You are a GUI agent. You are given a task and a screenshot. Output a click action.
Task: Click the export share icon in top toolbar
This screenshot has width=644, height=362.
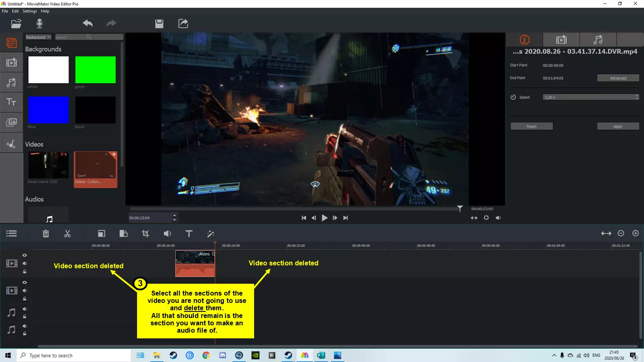183,23
